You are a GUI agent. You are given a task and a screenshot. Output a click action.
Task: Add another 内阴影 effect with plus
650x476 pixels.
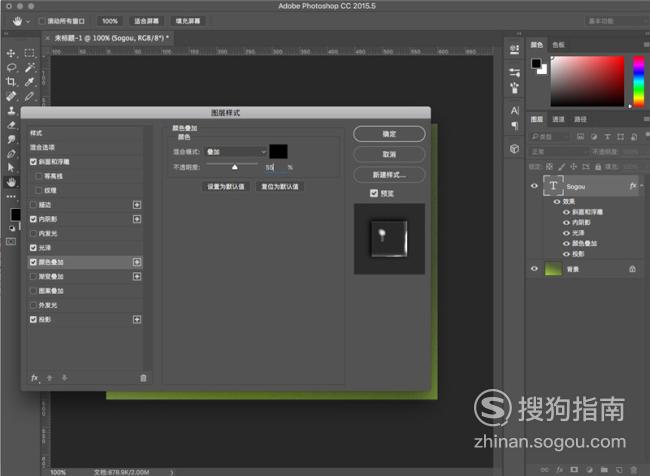click(x=137, y=219)
